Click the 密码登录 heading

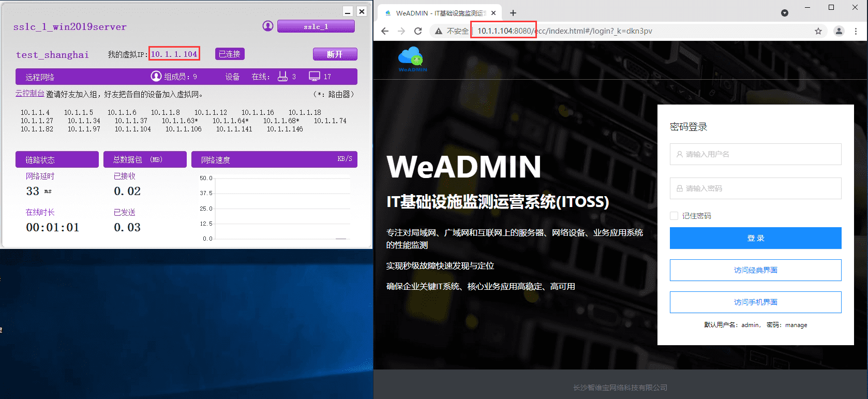(689, 127)
